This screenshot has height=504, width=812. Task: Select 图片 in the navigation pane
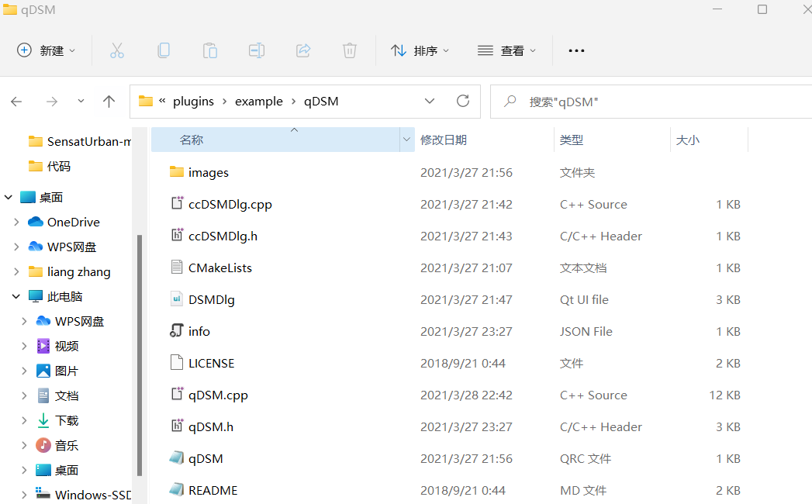[x=57, y=371]
